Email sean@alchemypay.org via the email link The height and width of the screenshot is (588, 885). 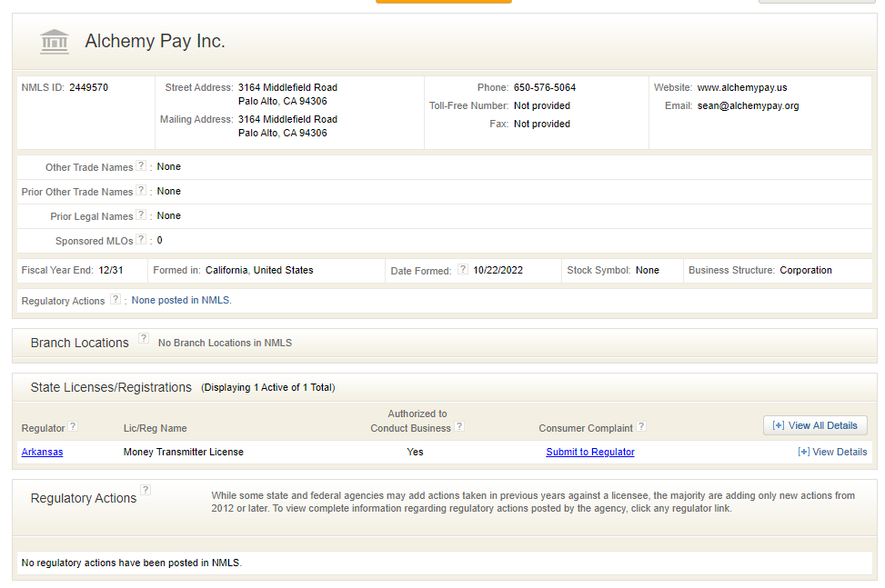[748, 105]
